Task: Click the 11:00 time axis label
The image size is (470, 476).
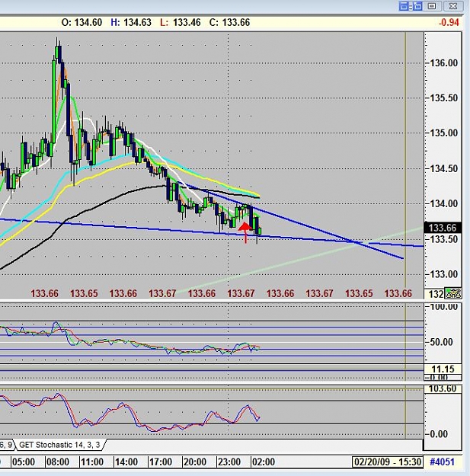Action: [x=92, y=462]
